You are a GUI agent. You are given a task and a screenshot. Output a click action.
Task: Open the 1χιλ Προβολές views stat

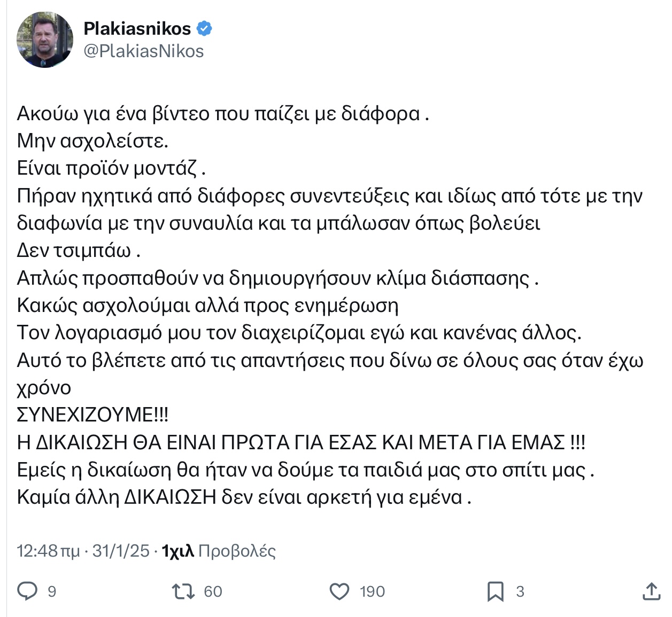click(x=219, y=551)
